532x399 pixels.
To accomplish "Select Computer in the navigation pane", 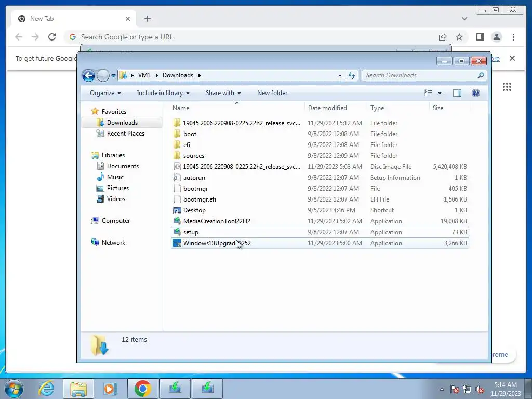I will 116,220.
